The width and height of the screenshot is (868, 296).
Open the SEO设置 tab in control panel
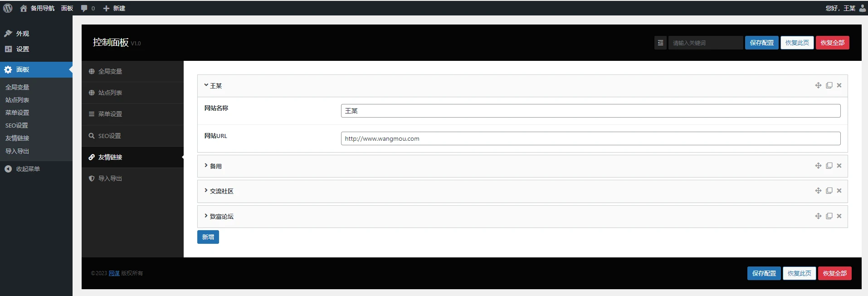(x=109, y=136)
